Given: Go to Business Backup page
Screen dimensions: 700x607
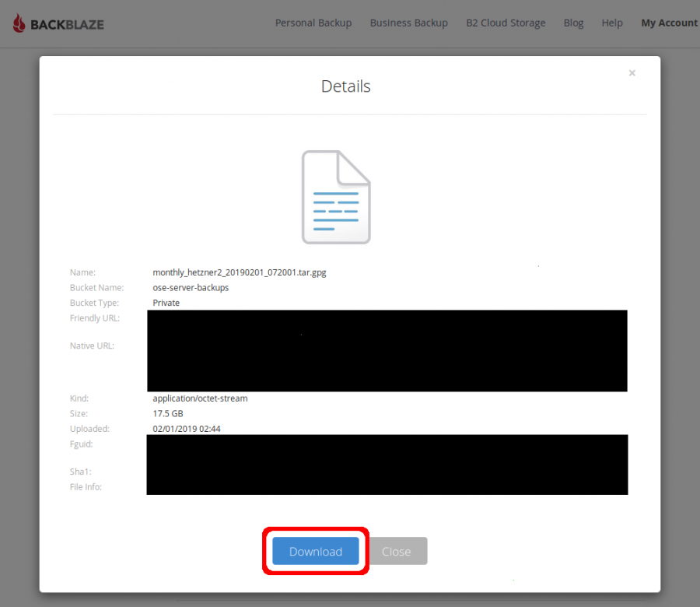Looking at the screenshot, I should 408,23.
